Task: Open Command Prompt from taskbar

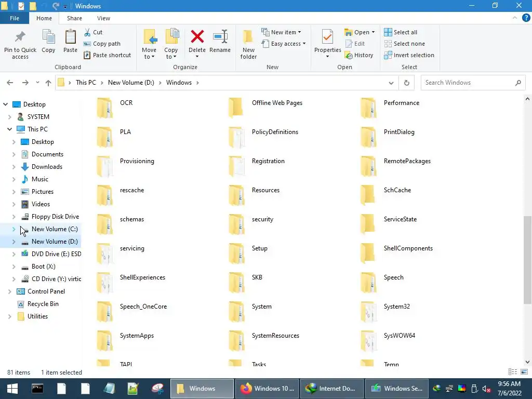Action: click(x=37, y=389)
